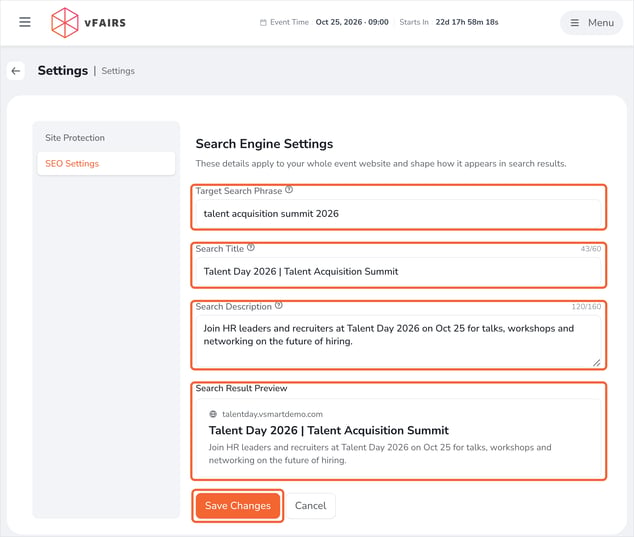Open the hamburger sidebar menu icon
634x537 pixels.
click(25, 22)
